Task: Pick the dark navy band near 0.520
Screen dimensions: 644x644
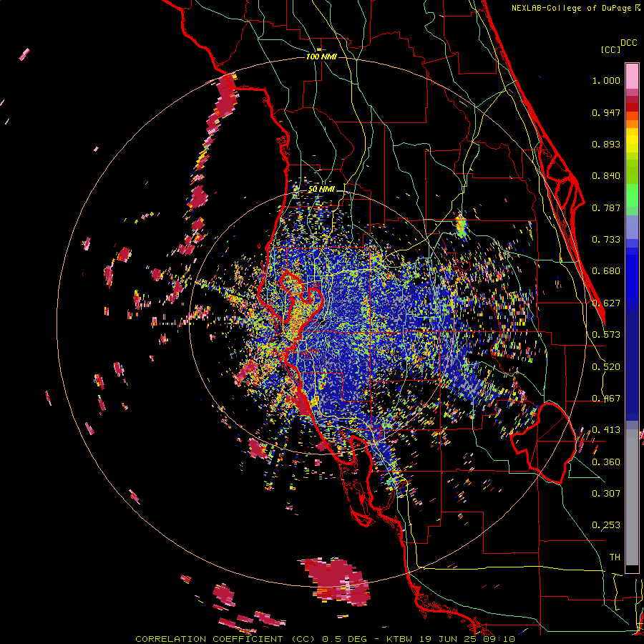Action: pos(632,361)
